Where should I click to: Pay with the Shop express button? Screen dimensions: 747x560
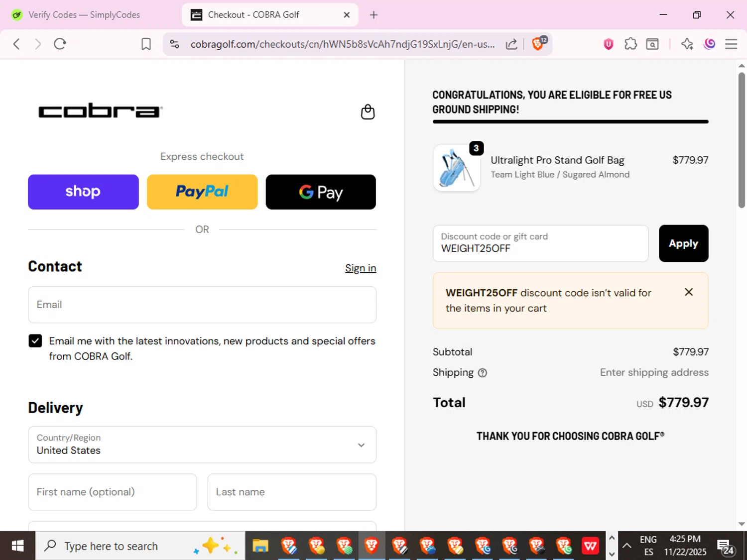[83, 192]
